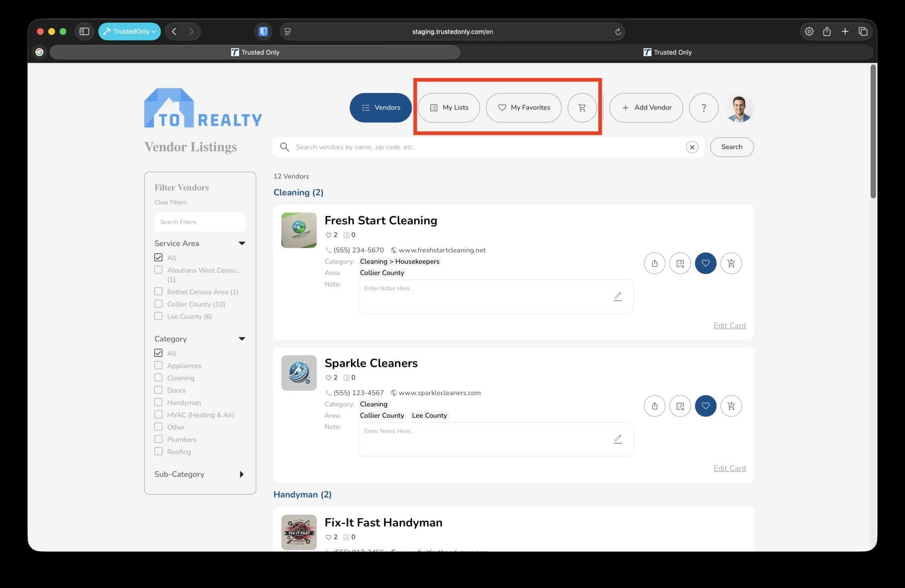This screenshot has height=588, width=905.
Task: Check Cleaning category
Action: pyautogui.click(x=158, y=377)
